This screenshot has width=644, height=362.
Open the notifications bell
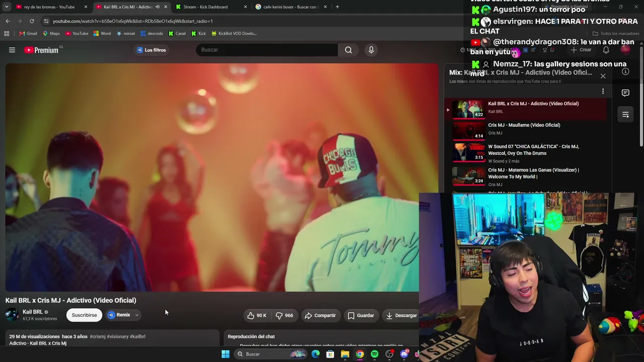[606, 50]
